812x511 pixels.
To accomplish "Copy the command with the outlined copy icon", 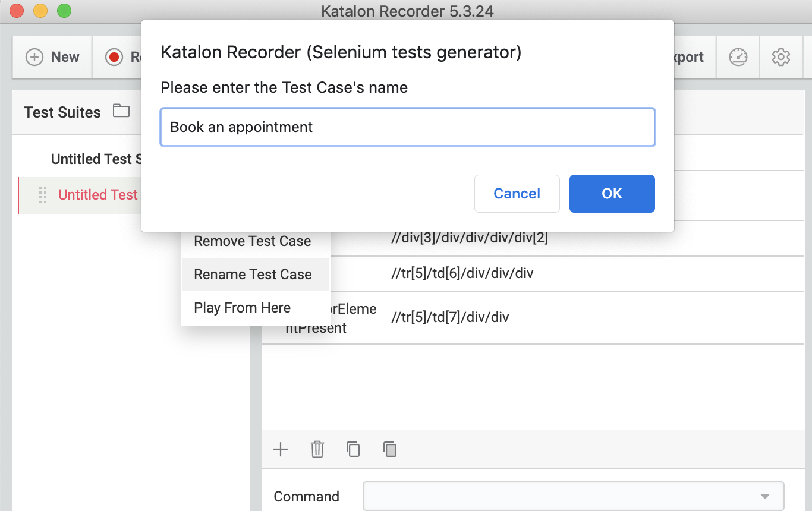I will click(354, 449).
